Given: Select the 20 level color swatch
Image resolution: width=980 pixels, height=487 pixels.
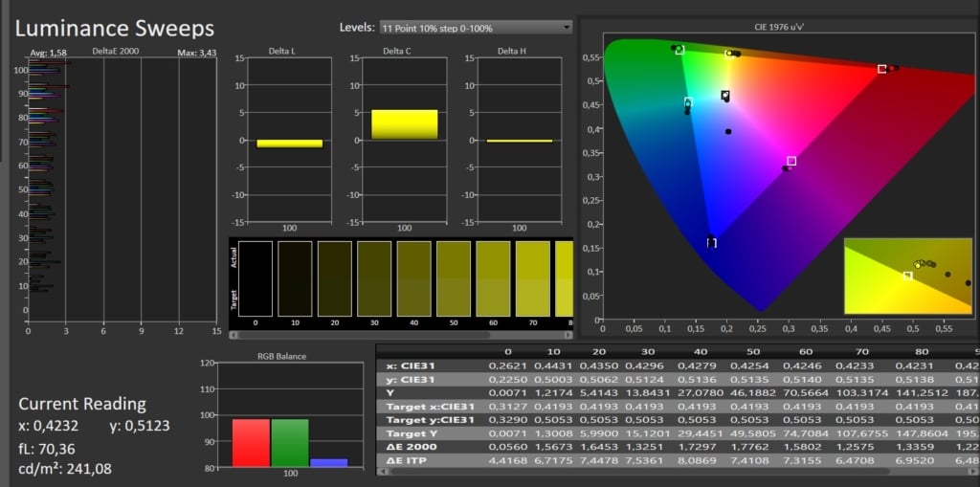Looking at the screenshot, I should (x=334, y=278).
